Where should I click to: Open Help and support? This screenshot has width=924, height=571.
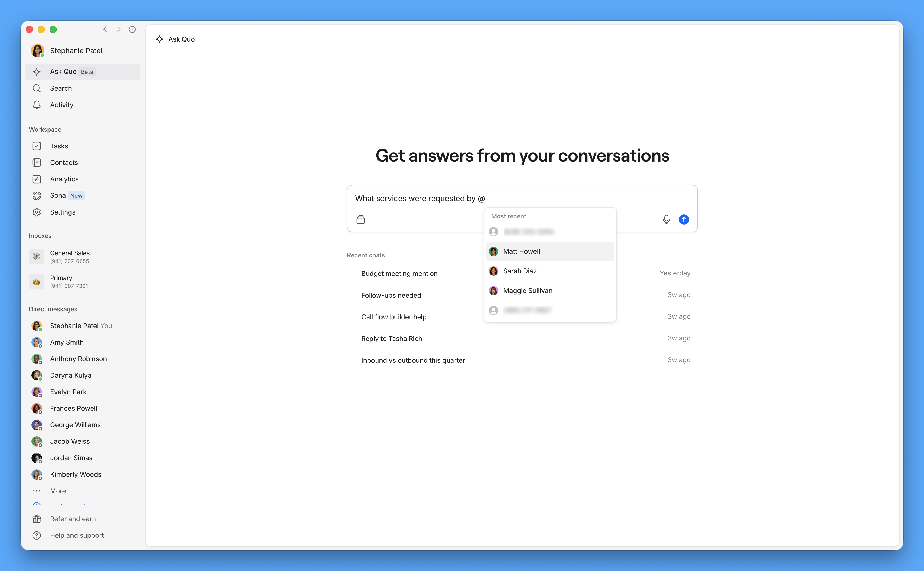[82, 535]
